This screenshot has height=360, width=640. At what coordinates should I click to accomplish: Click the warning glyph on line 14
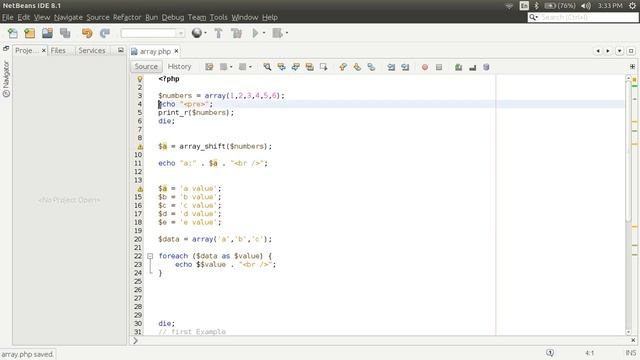(x=140, y=189)
